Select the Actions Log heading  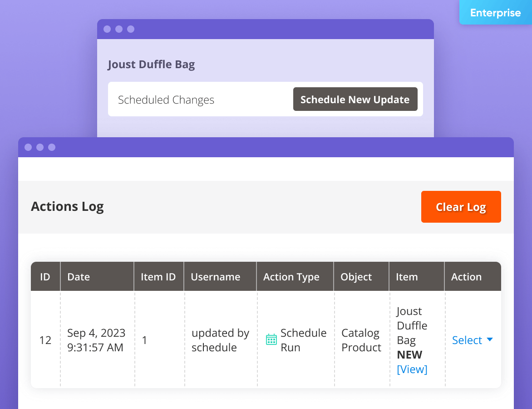[67, 207]
